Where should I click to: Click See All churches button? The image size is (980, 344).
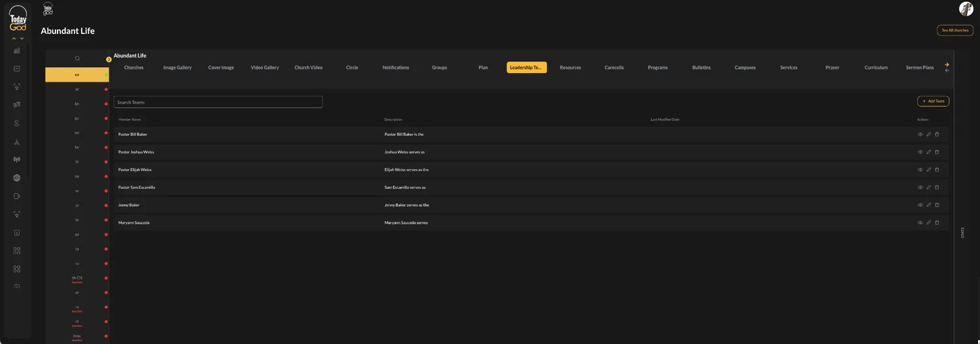955,30
